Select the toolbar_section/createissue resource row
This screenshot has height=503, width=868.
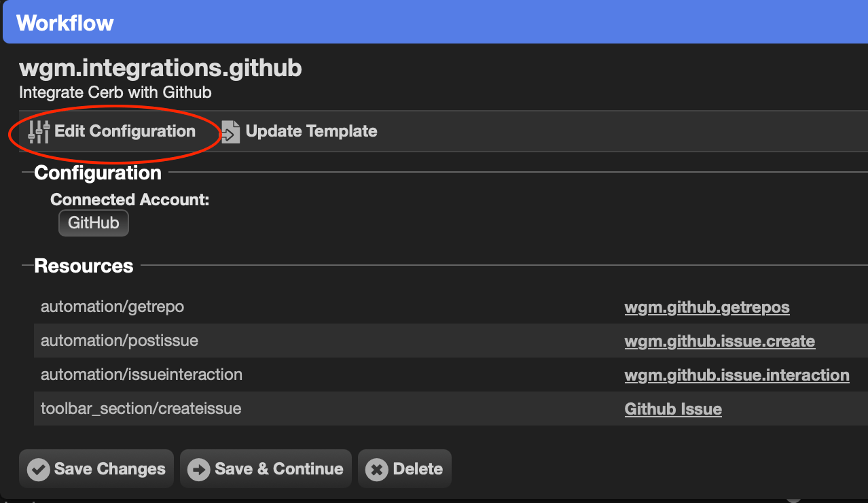pyautogui.click(x=451, y=409)
